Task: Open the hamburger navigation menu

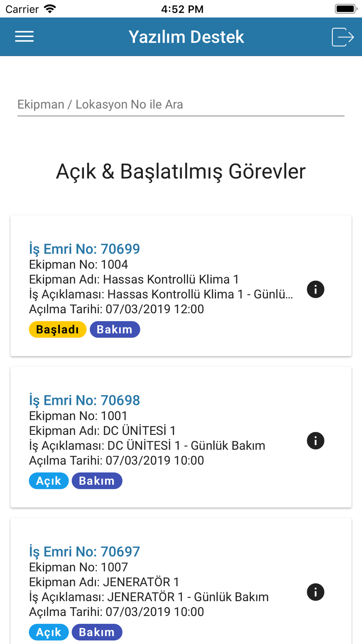Action: pyautogui.click(x=24, y=37)
